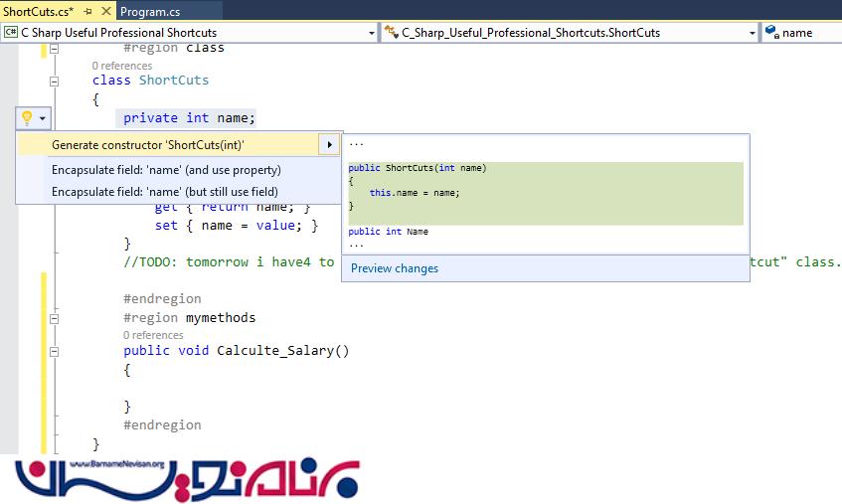Click the name field member icon
Viewport: 842px width, 504px height.
coord(771,33)
